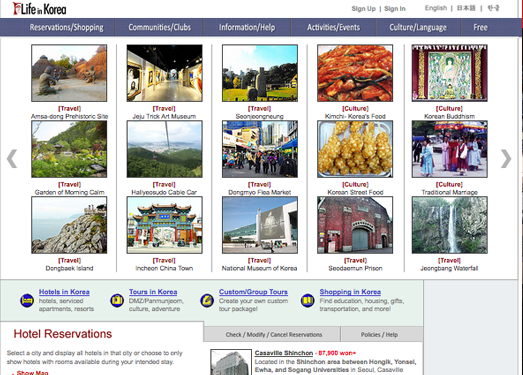Click the Sign Up link
This screenshot has width=523, height=375.
pyautogui.click(x=363, y=9)
